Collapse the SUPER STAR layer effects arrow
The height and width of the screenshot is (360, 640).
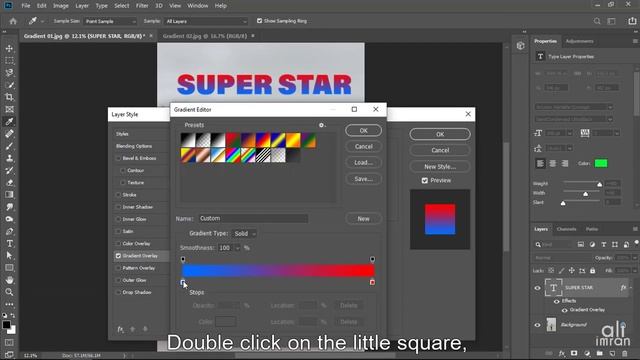click(631, 287)
